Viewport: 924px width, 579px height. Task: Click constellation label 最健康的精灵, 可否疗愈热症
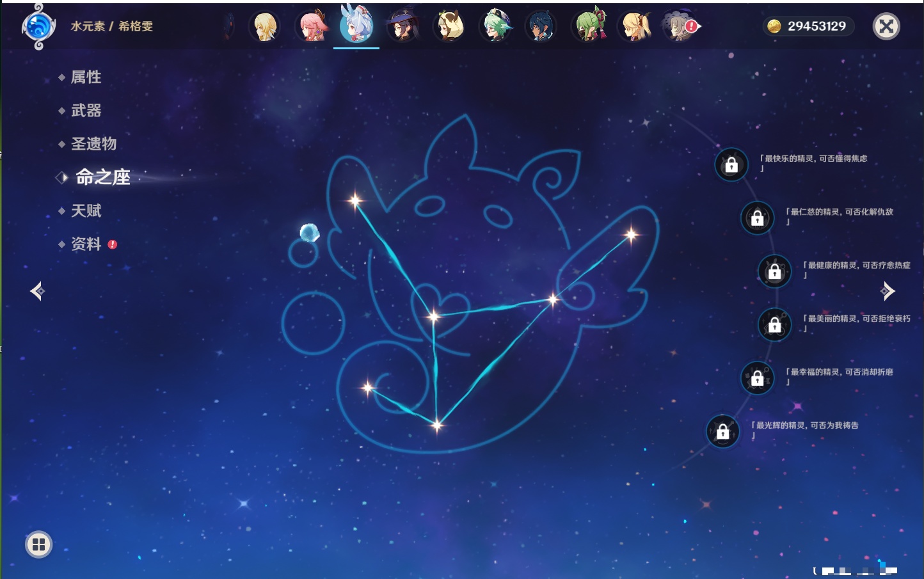(x=857, y=269)
